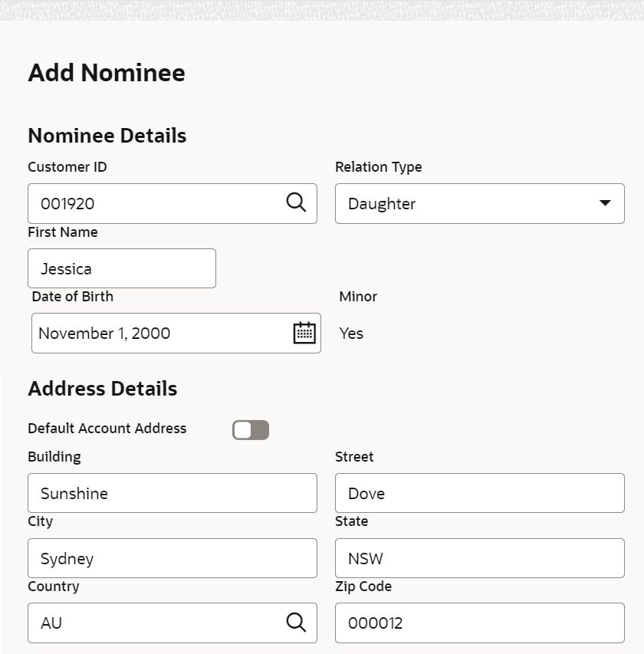This screenshot has width=644, height=654.
Task: Click the Street field containing Dove
Action: (x=479, y=493)
